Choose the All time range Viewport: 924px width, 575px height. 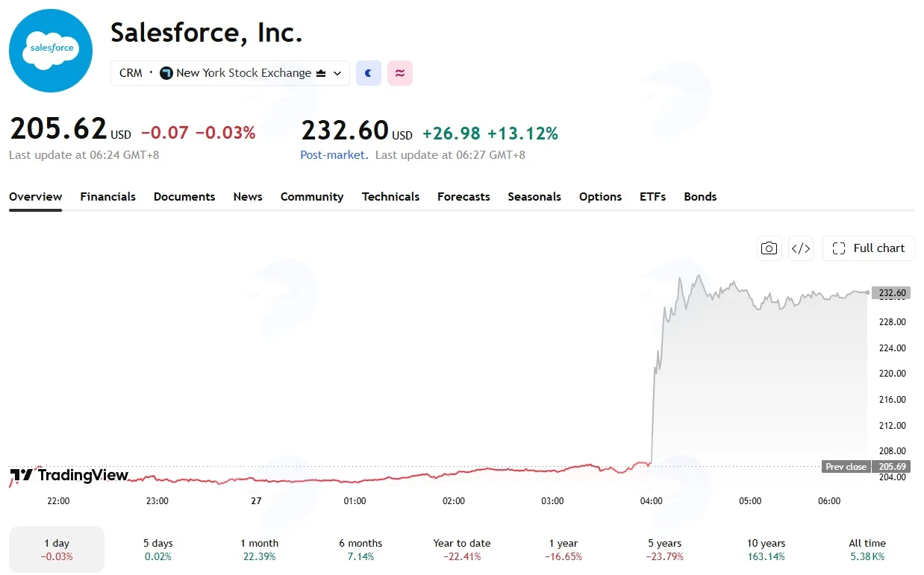pos(867,550)
